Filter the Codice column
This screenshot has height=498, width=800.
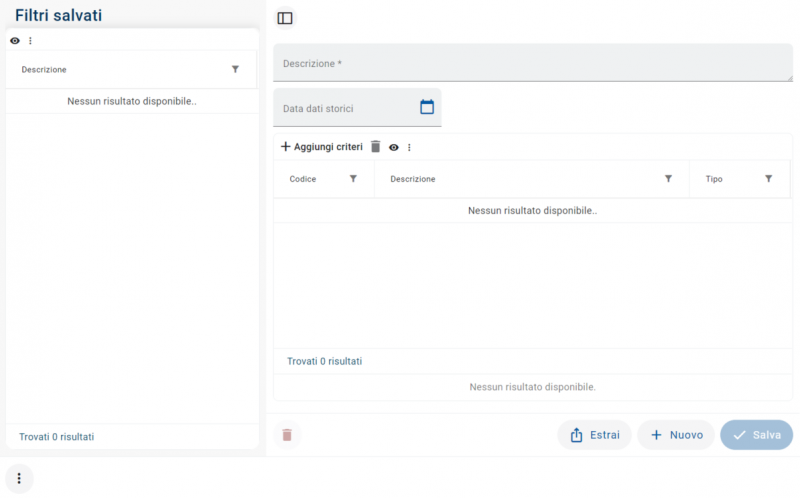click(353, 179)
